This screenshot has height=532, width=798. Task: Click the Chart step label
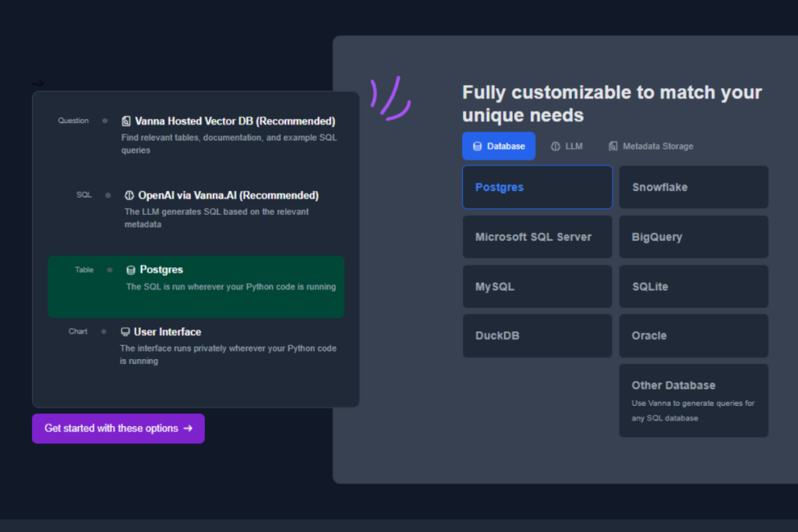click(x=78, y=331)
